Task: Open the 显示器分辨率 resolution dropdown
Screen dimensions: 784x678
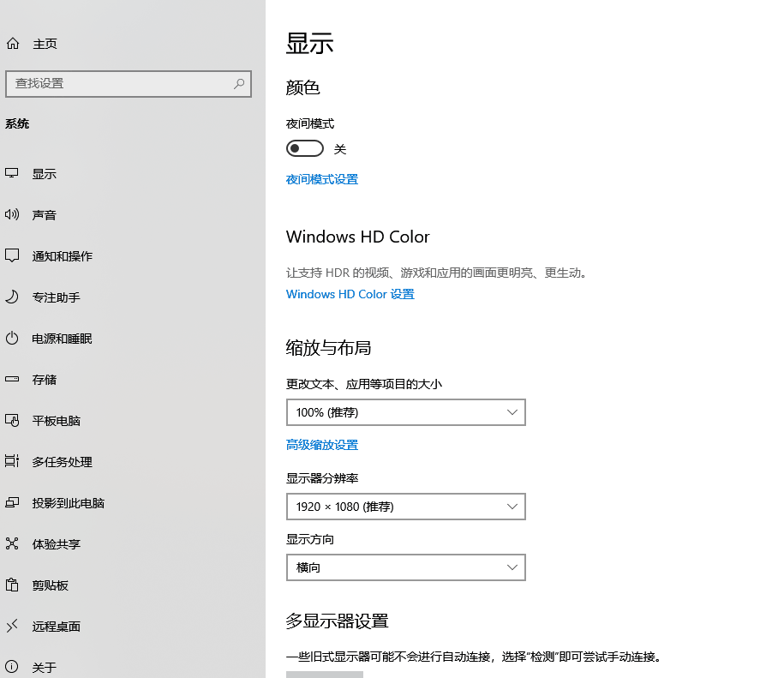Action: 405,507
